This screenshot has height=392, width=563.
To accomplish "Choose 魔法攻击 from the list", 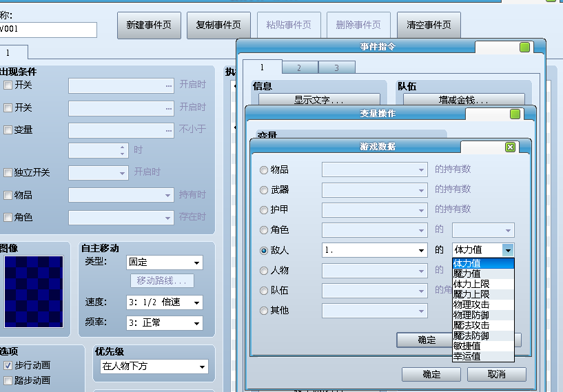I will (483, 326).
